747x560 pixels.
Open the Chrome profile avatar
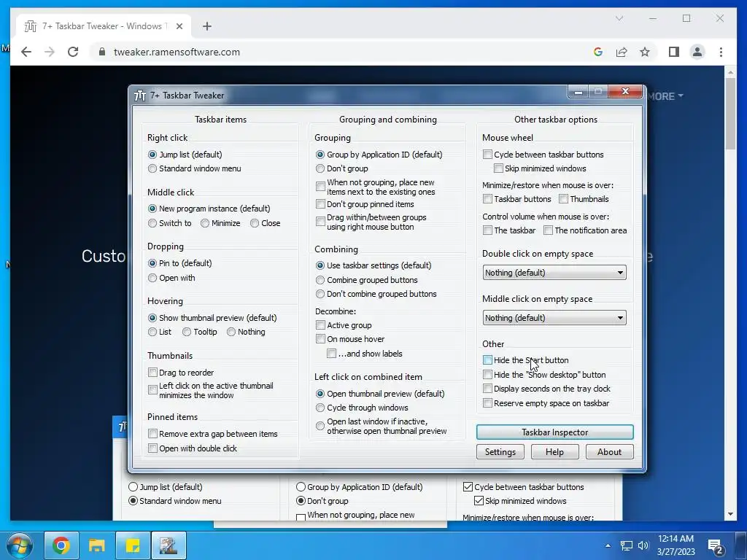click(x=697, y=52)
